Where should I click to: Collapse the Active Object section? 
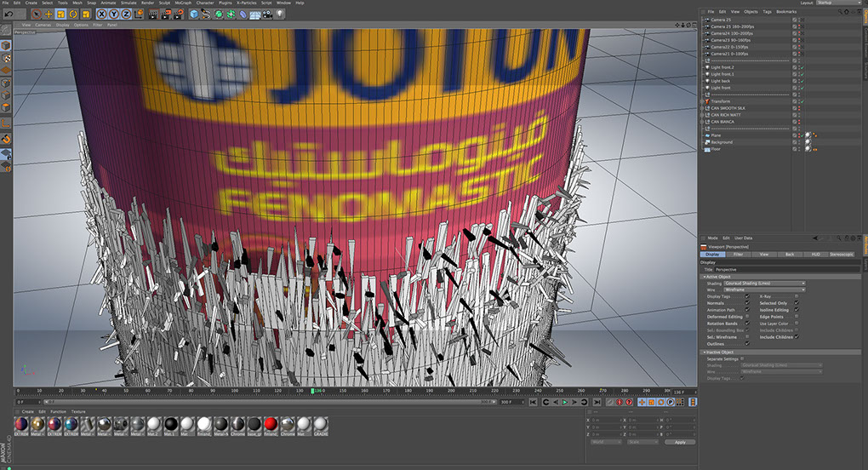(x=705, y=277)
